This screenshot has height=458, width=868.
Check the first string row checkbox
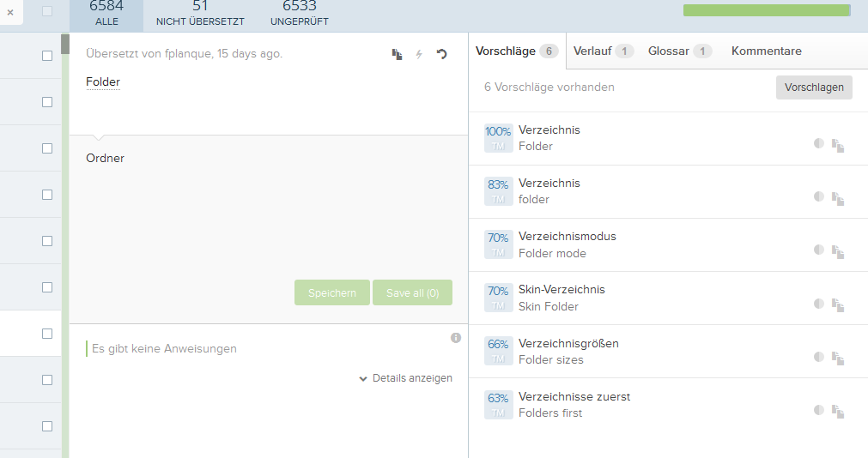pyautogui.click(x=47, y=56)
